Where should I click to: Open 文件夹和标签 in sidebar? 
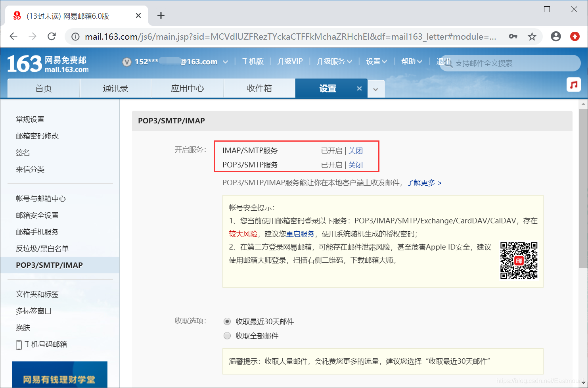37,294
